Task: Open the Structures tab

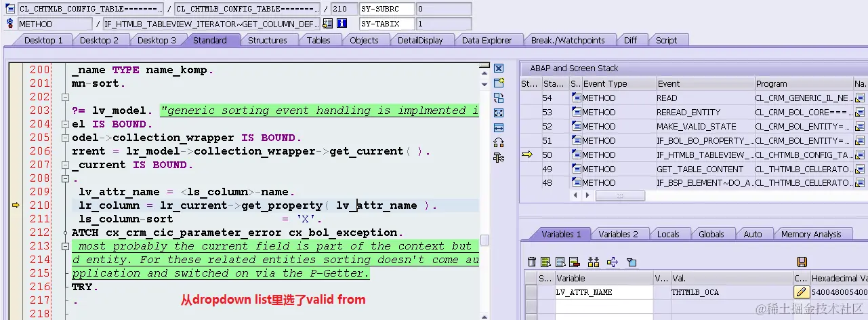Action: pos(267,40)
